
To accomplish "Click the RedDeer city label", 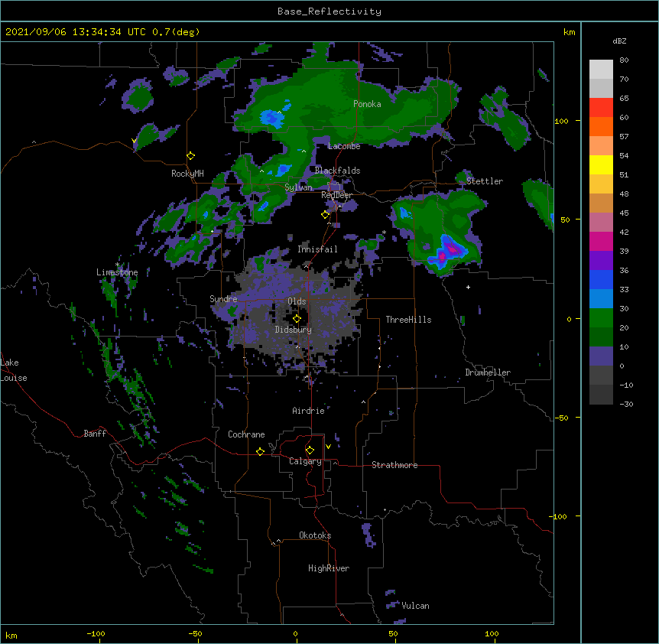I will tap(336, 195).
